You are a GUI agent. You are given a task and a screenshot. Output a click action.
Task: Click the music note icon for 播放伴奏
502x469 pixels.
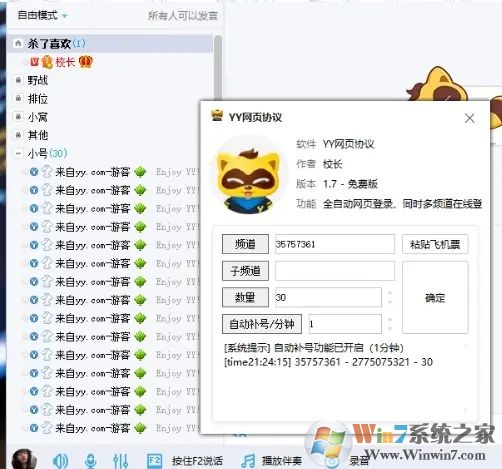(x=248, y=461)
